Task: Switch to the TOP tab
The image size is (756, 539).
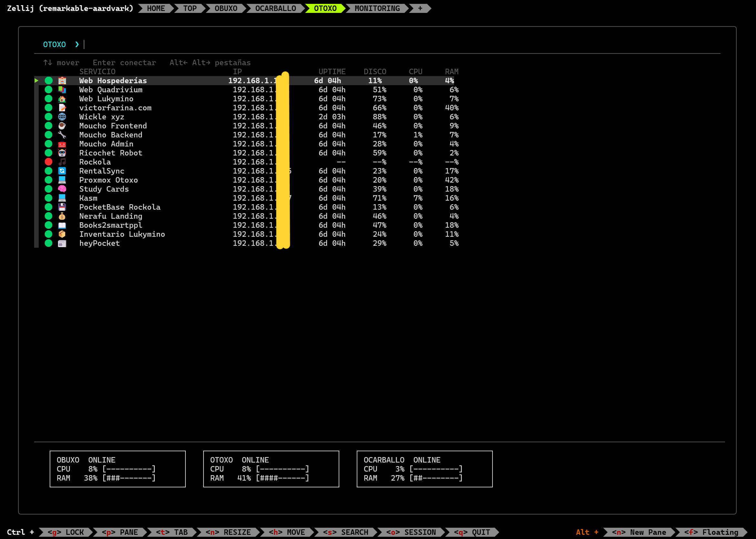Action: pos(190,8)
